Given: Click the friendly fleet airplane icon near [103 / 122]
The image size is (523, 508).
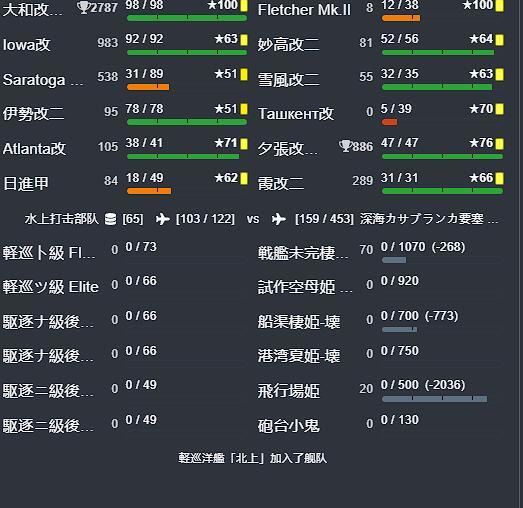Looking at the screenshot, I should pos(162,219).
